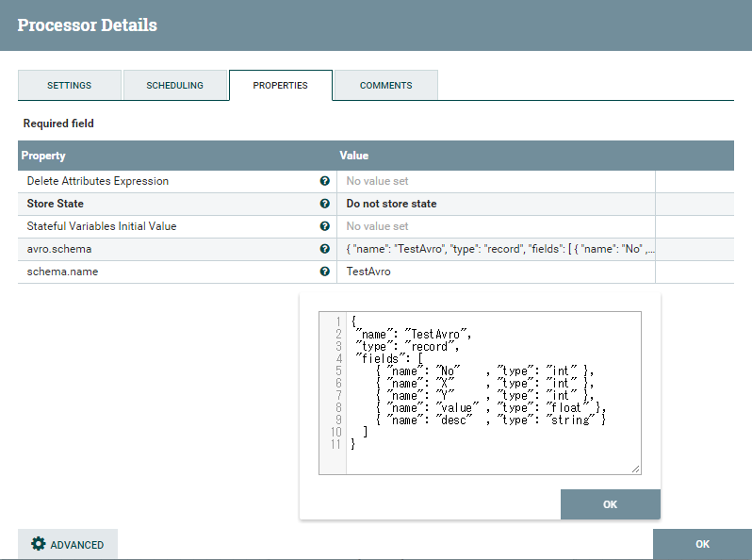Screen dimensions: 752x560
Task: Open the Store State value dropdown
Action: pyautogui.click(x=496, y=204)
